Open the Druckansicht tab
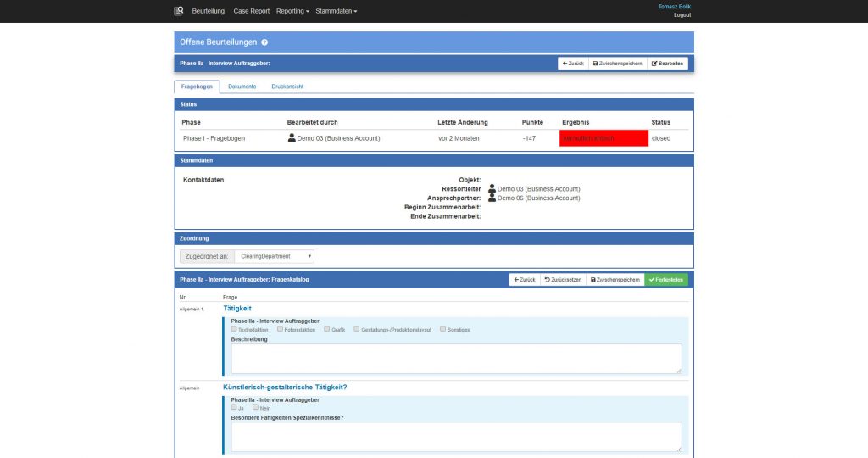This screenshot has height=458, width=868. (x=287, y=87)
